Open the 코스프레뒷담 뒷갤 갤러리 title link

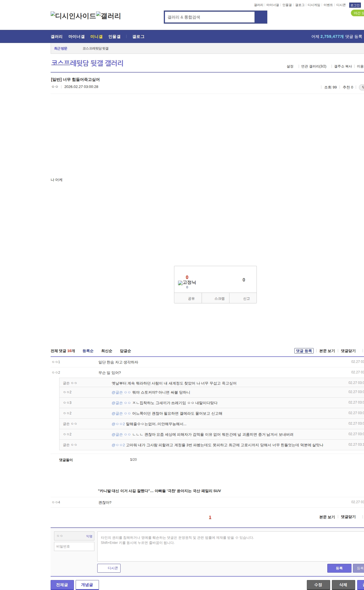coord(87,63)
